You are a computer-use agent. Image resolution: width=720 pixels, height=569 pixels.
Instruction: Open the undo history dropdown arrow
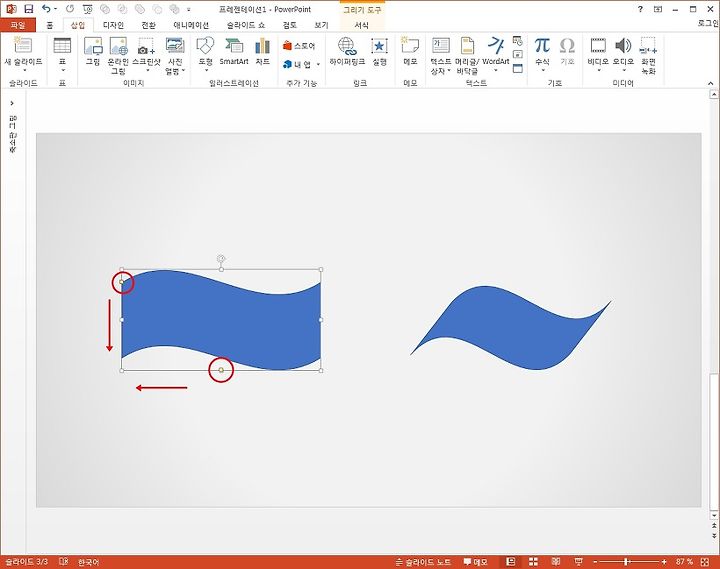56,9
